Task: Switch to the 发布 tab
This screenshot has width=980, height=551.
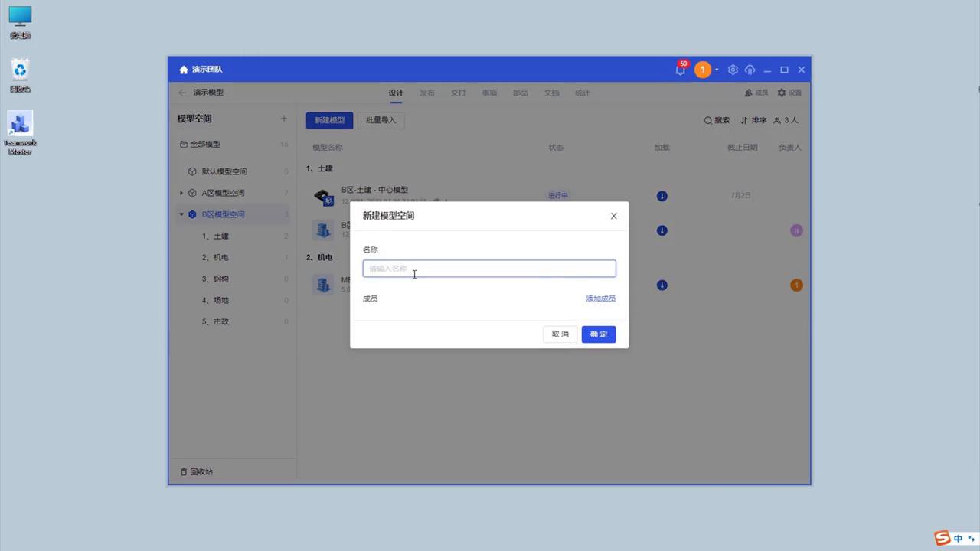Action: [427, 93]
